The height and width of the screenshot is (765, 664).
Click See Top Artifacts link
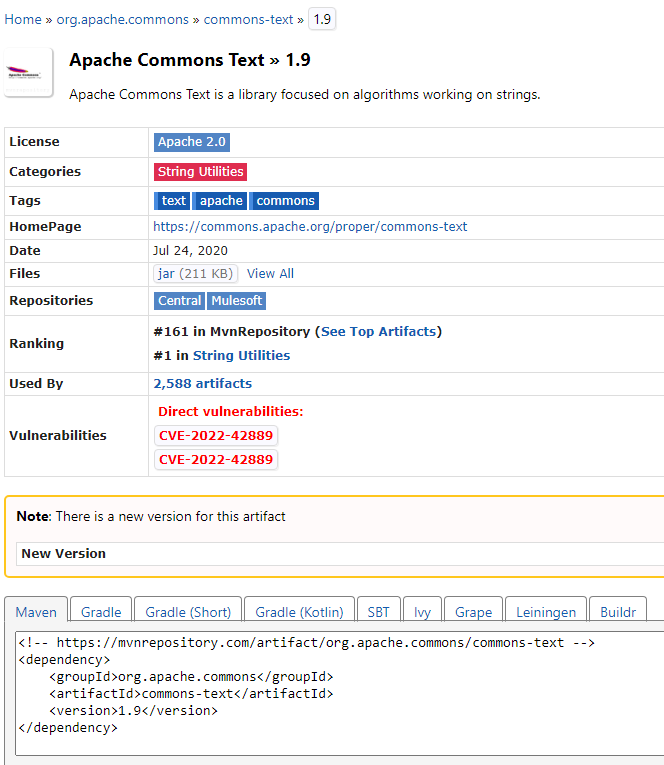(x=378, y=332)
